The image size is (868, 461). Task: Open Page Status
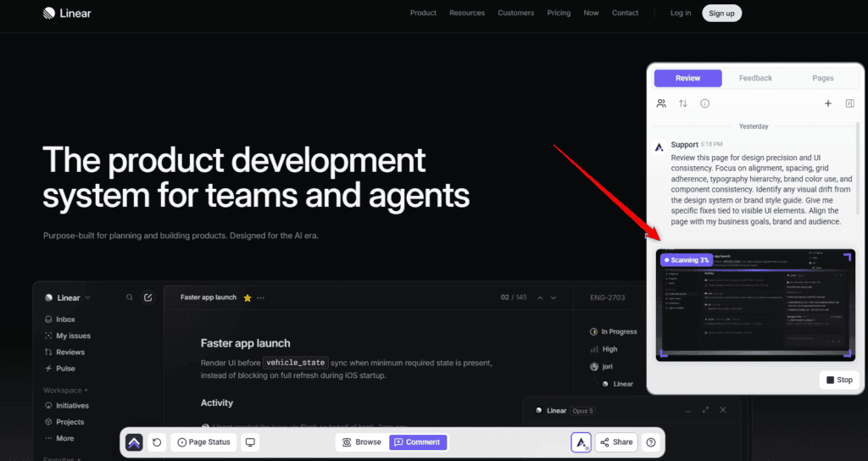click(203, 442)
